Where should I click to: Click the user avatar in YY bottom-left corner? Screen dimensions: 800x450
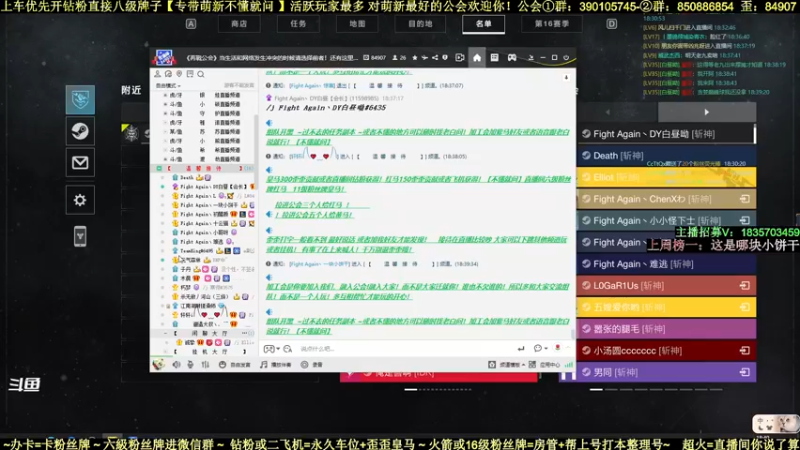pyautogui.click(x=159, y=364)
